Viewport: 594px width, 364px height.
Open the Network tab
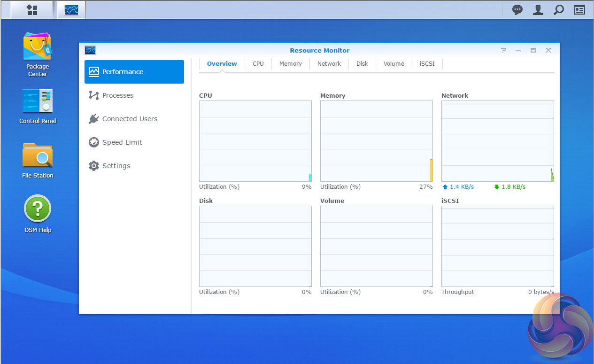329,63
